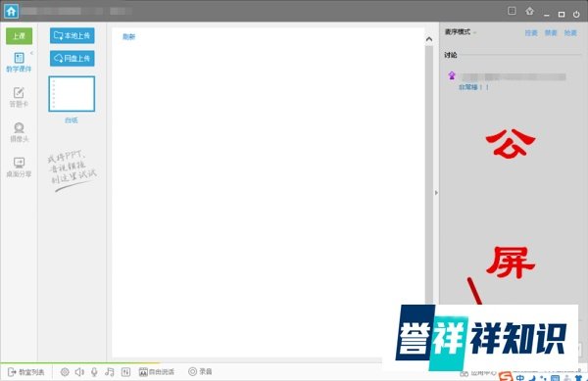Image resolution: width=588 pixels, height=381 pixels.
Task: Toggle the speaker volume icon
Action: pyautogui.click(x=79, y=371)
